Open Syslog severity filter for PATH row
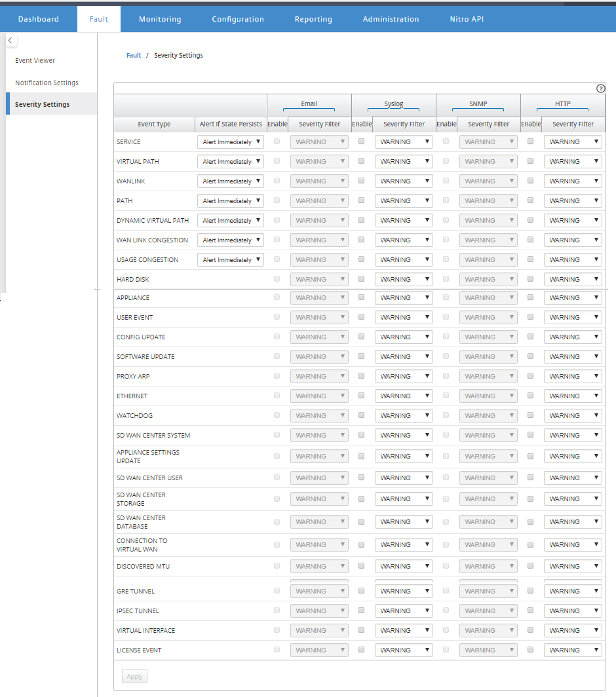The width and height of the screenshot is (616, 697). click(404, 200)
